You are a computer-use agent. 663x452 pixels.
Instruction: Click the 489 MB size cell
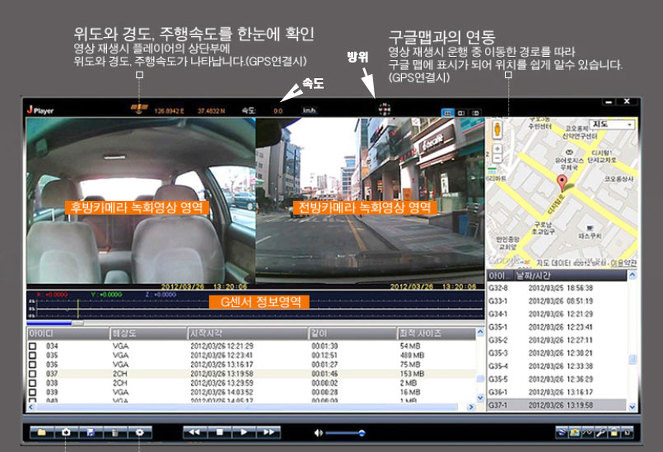412,355
